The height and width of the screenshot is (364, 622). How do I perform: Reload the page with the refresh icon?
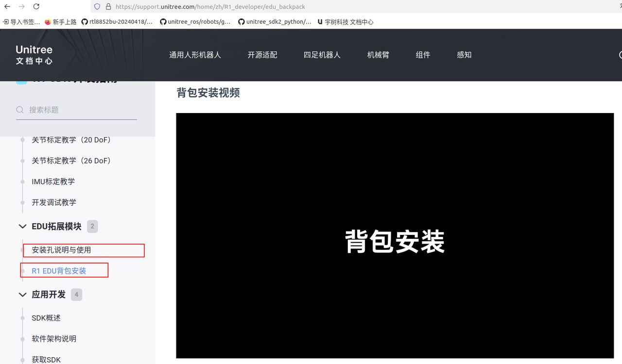tap(36, 7)
